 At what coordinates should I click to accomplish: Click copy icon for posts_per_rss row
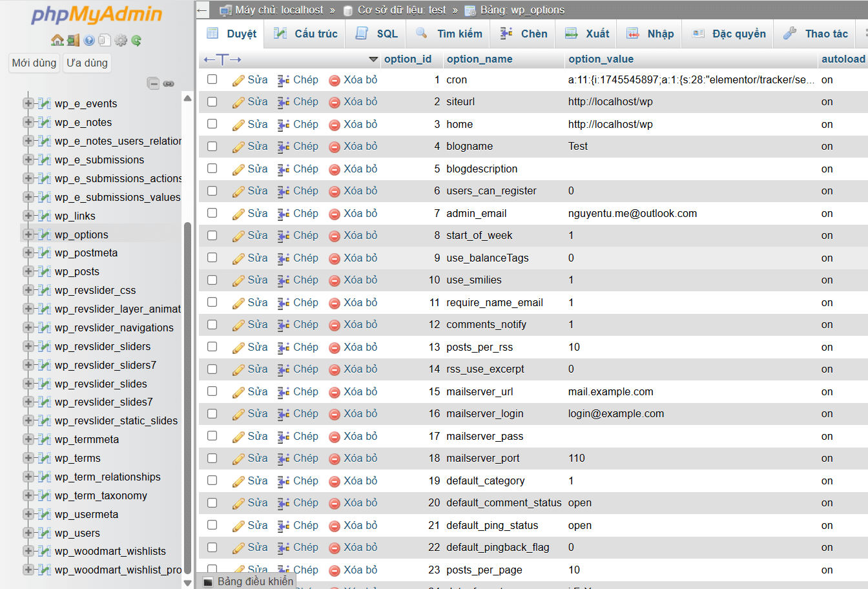tap(284, 347)
